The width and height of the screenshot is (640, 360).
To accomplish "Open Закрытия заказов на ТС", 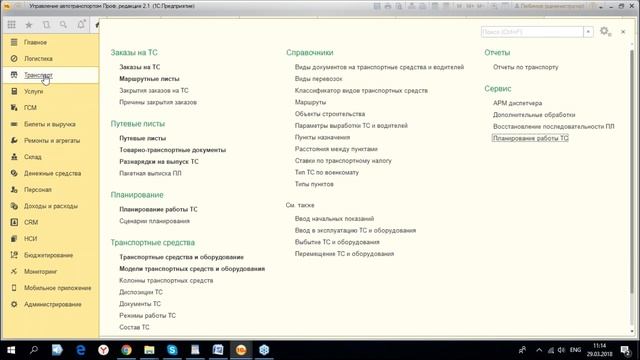I will tap(154, 91).
